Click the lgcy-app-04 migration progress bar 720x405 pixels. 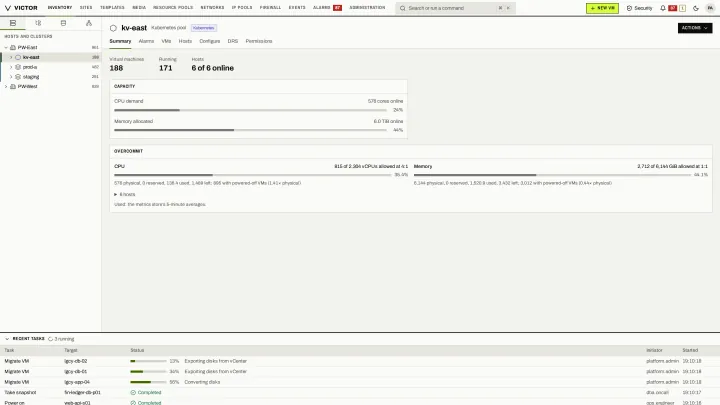148,382
